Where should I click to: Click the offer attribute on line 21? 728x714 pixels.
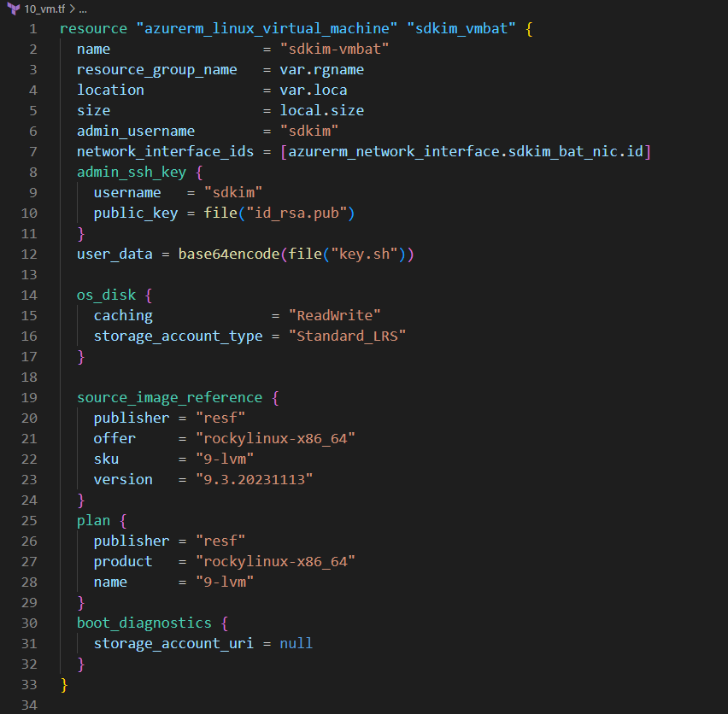click(x=114, y=438)
